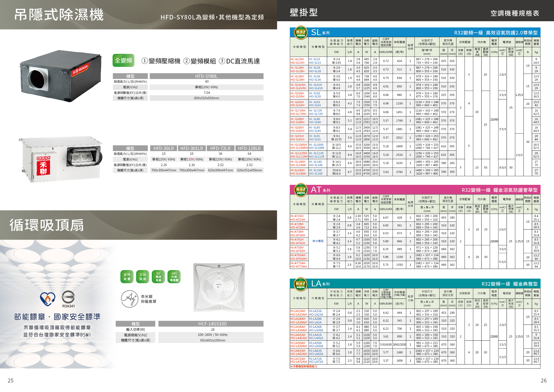Click page number 26

point(544,380)
